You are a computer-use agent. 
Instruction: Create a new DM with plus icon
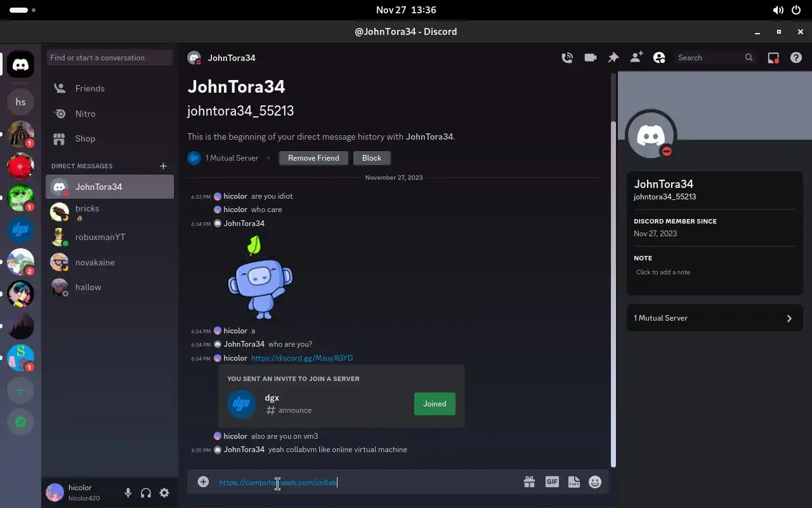pyautogui.click(x=163, y=166)
